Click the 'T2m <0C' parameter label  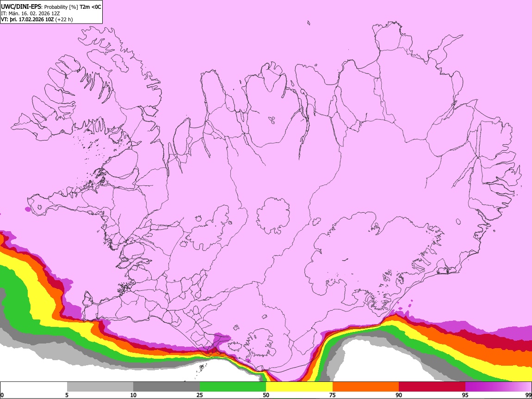[90, 7]
